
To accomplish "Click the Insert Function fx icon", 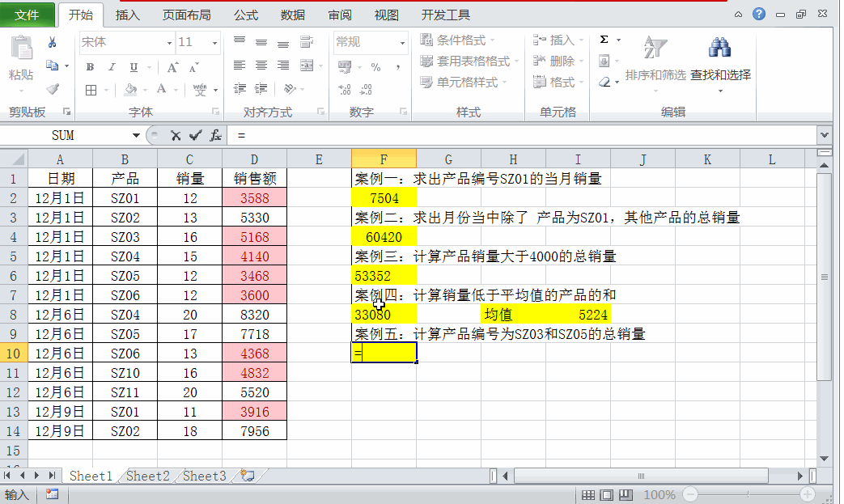I will [x=216, y=136].
